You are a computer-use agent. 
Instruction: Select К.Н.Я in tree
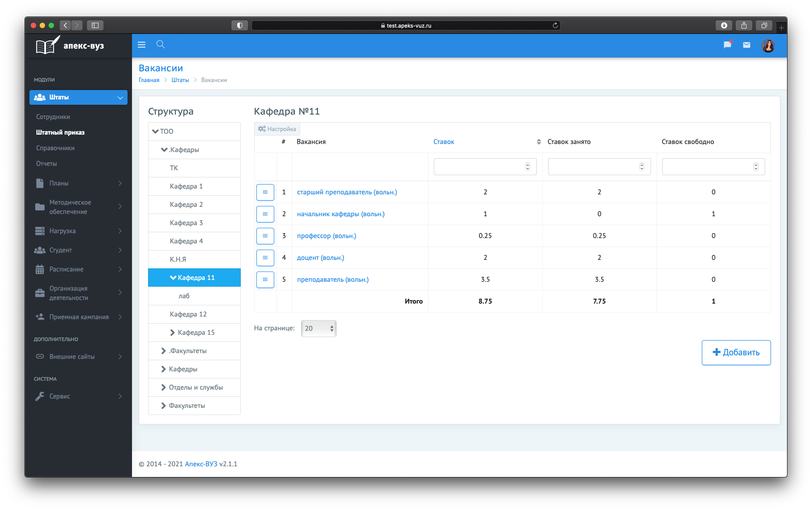(x=194, y=259)
